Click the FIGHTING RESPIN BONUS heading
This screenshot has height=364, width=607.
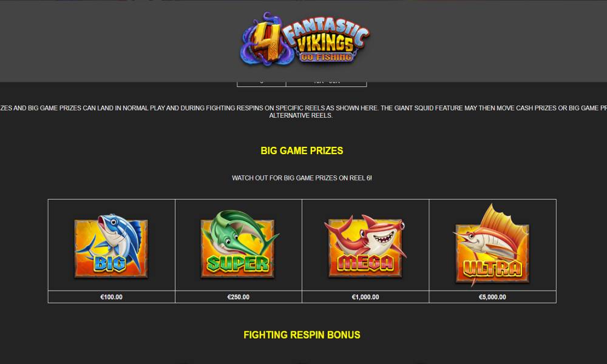302,335
